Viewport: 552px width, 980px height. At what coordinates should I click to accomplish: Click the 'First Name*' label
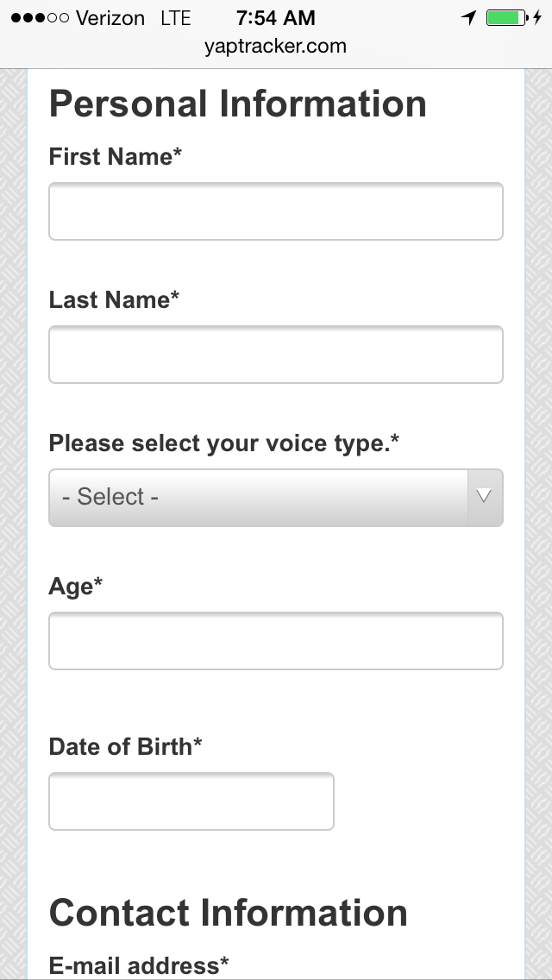click(115, 156)
